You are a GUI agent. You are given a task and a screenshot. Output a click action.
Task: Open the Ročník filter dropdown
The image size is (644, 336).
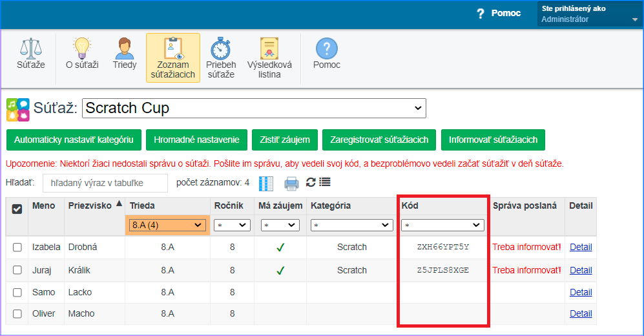(x=232, y=225)
